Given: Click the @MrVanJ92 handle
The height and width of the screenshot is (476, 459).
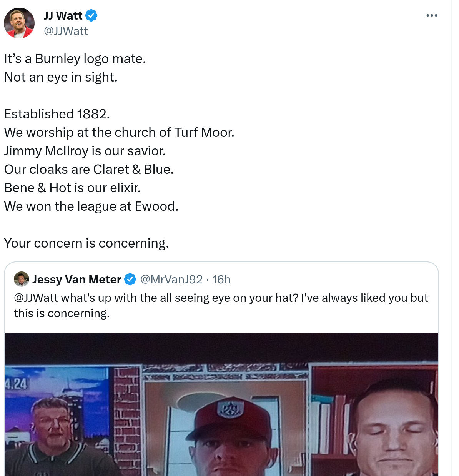Looking at the screenshot, I should click(171, 280).
